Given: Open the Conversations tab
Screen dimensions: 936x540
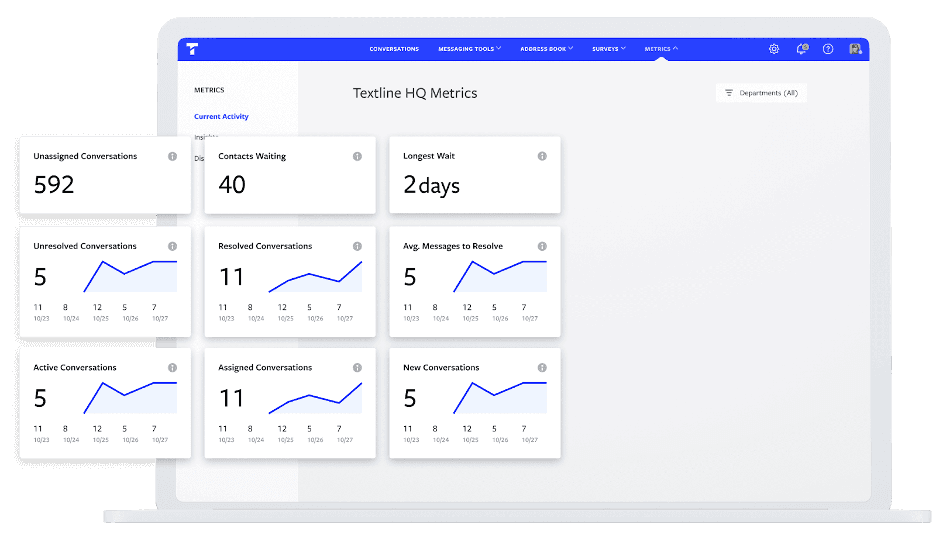Looking at the screenshot, I should [394, 49].
